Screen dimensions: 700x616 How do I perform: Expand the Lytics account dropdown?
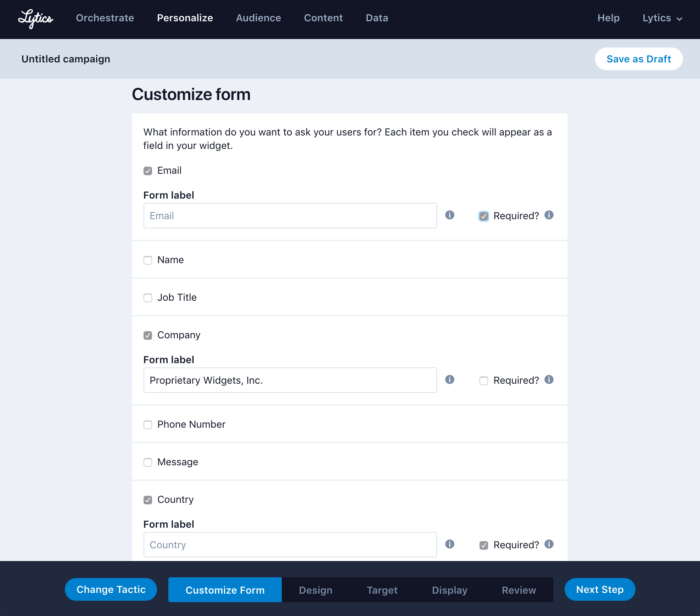pos(662,18)
